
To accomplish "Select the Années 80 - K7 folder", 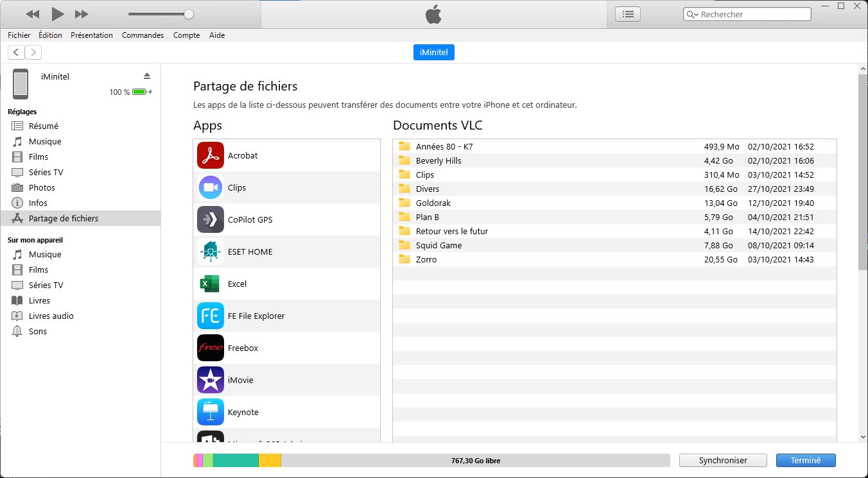I will (x=614, y=146).
